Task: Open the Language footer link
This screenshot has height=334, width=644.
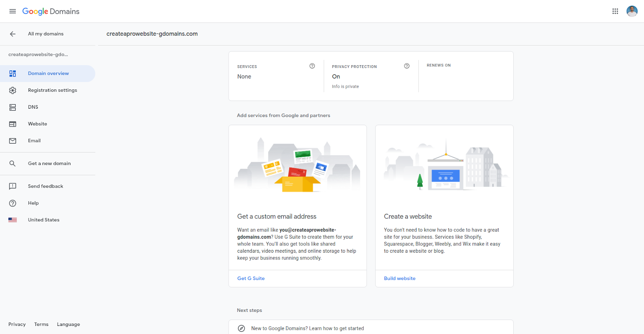Action: click(68, 324)
